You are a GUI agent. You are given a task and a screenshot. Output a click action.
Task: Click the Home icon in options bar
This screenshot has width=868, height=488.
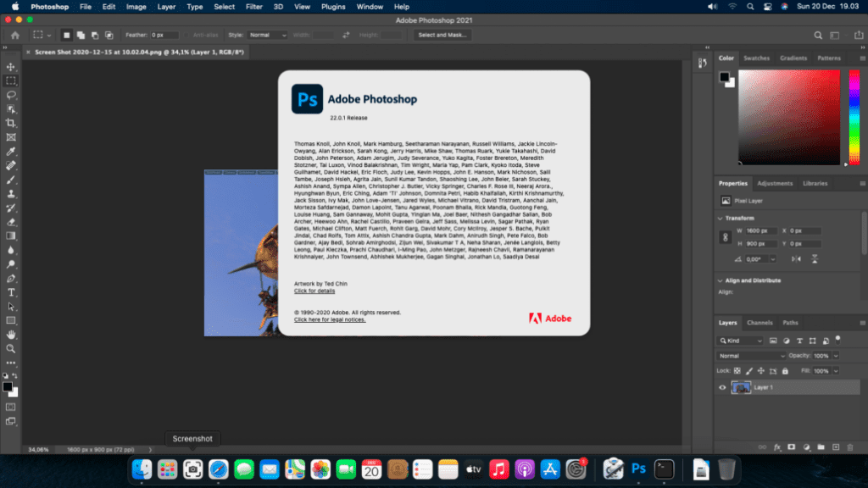click(x=15, y=35)
